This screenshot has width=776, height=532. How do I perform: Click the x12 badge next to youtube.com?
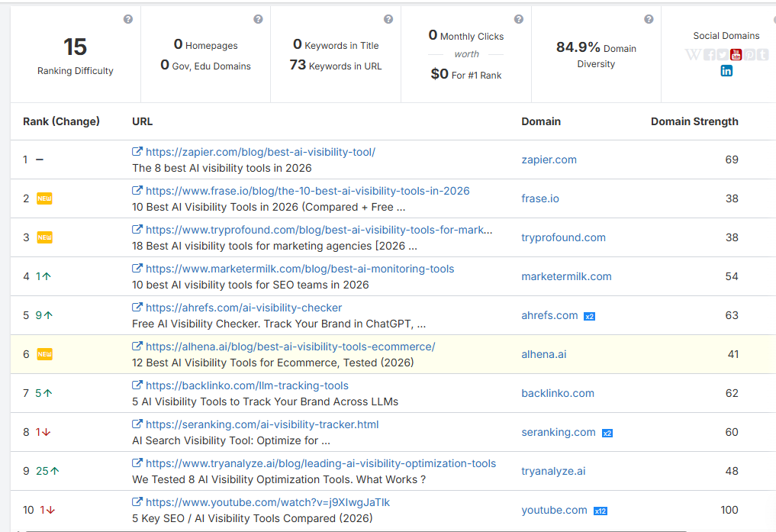601,511
